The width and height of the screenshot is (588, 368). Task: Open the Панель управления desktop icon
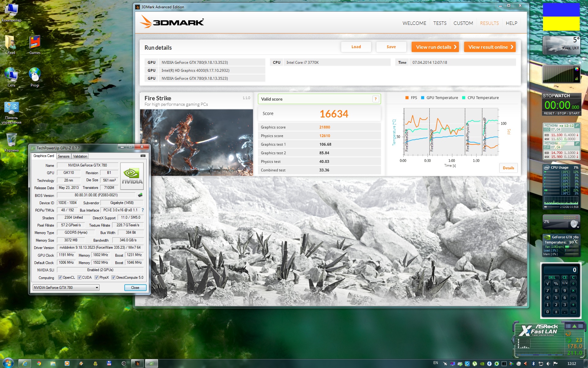[x=11, y=113]
